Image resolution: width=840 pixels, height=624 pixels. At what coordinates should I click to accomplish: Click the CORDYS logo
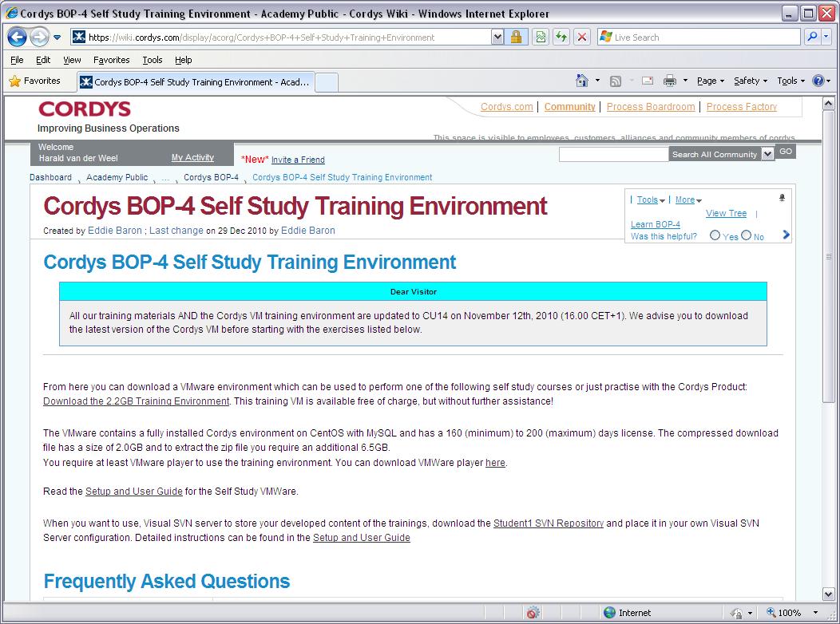click(85, 109)
